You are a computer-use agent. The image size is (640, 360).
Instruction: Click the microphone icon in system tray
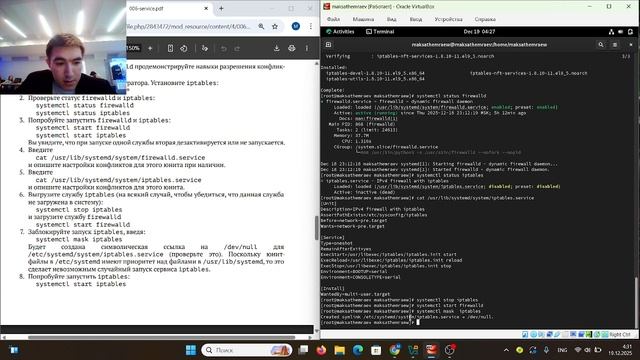(x=546, y=350)
